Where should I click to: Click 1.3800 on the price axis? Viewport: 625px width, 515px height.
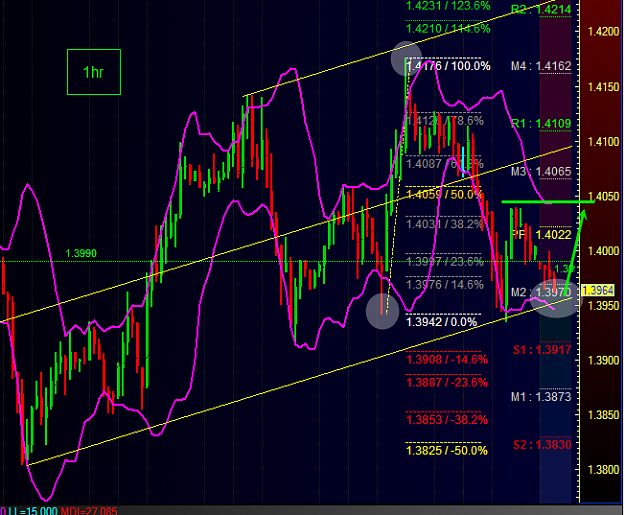click(603, 470)
